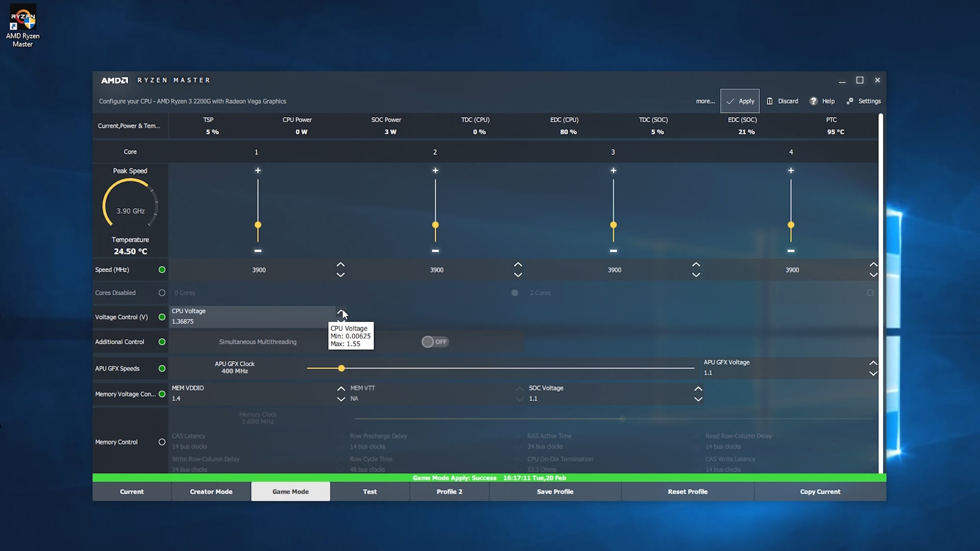
Task: Click the plus icon above Core 1 slider
Action: (x=258, y=170)
